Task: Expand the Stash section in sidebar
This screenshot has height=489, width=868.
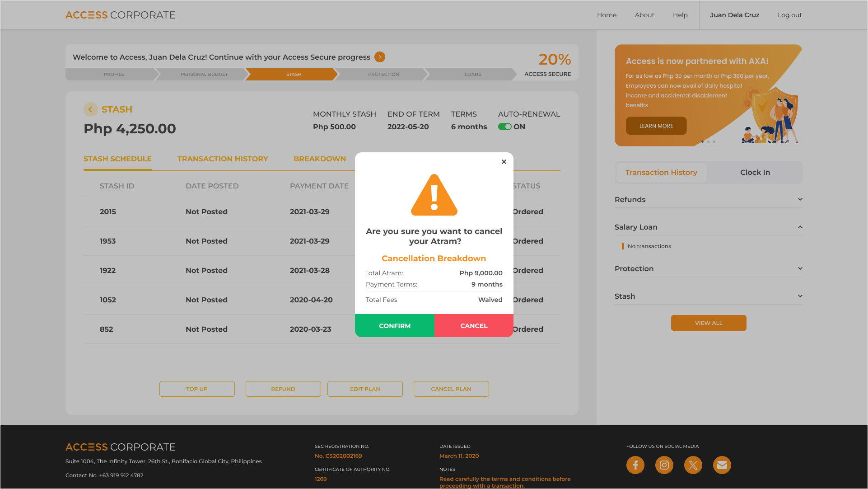Action: tap(800, 296)
